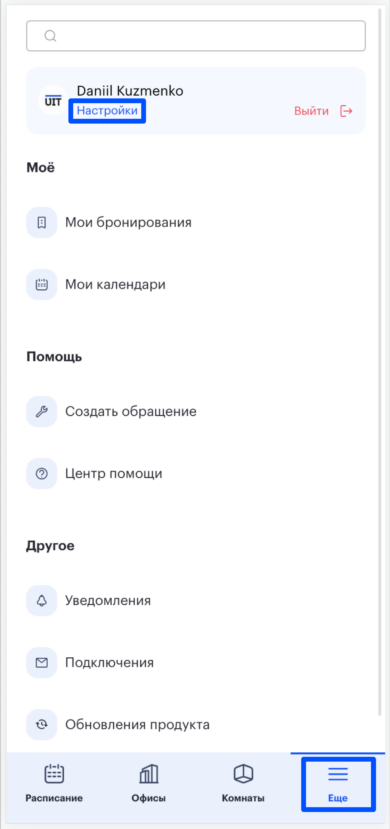This screenshot has height=829, width=390.
Task: Click the Подключения envelope icon
Action: 42,662
